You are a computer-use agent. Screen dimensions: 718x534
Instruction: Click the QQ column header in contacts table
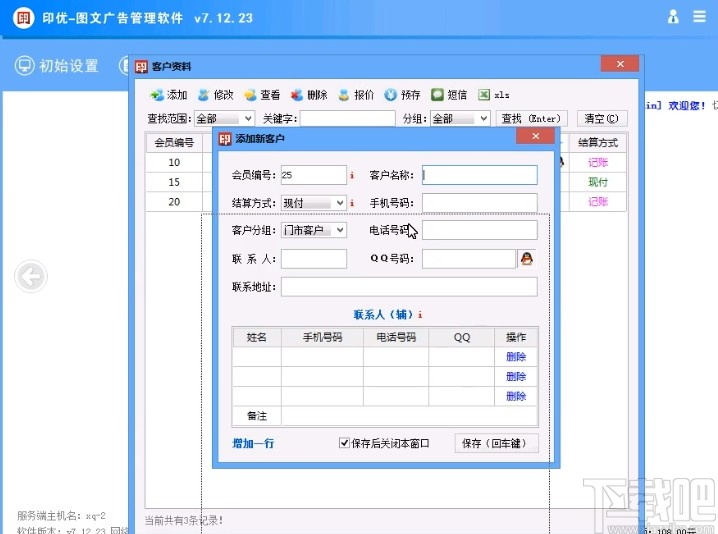click(x=462, y=337)
